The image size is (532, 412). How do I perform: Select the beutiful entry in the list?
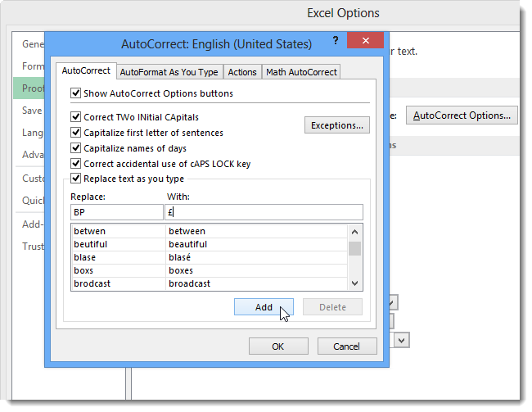(x=117, y=244)
